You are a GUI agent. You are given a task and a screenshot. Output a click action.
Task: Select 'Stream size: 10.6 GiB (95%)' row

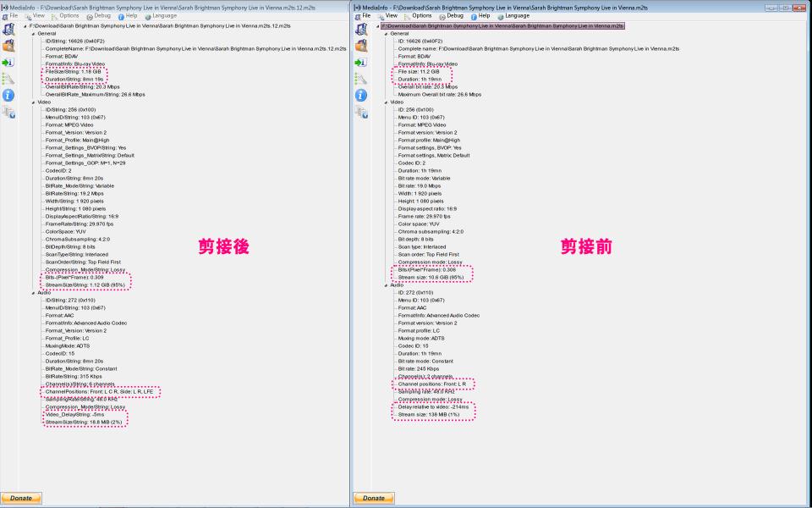point(431,278)
